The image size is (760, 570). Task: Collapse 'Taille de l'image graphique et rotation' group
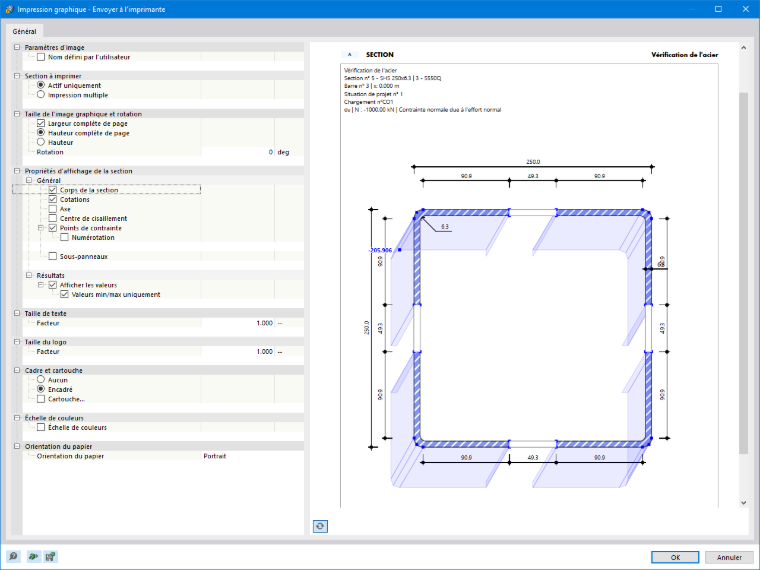tap(17, 114)
